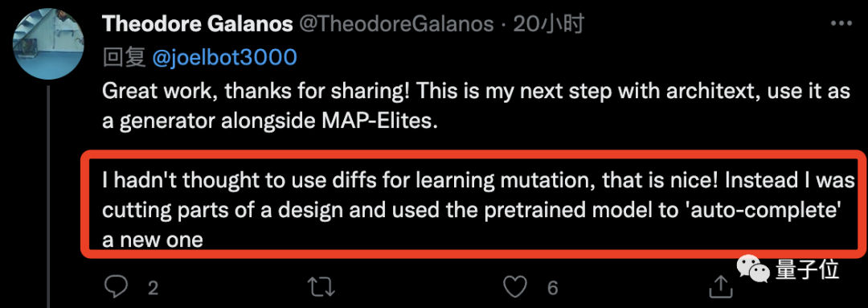Click the reply speech bubble icon
Viewport: 868px width, 308px height.
(x=117, y=286)
